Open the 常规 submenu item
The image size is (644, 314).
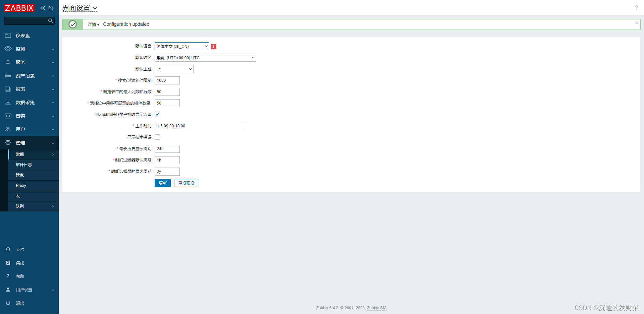coord(33,154)
